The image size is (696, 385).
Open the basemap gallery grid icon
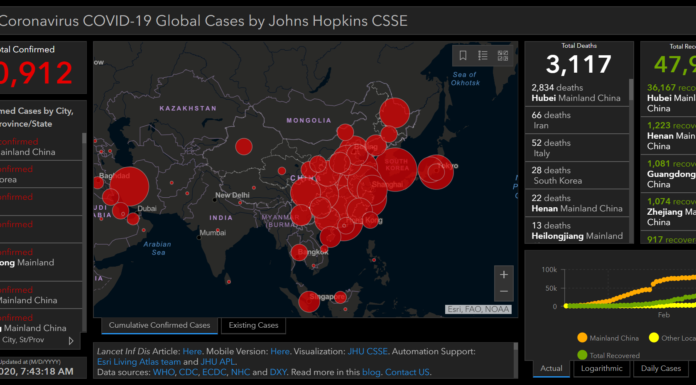click(x=502, y=56)
